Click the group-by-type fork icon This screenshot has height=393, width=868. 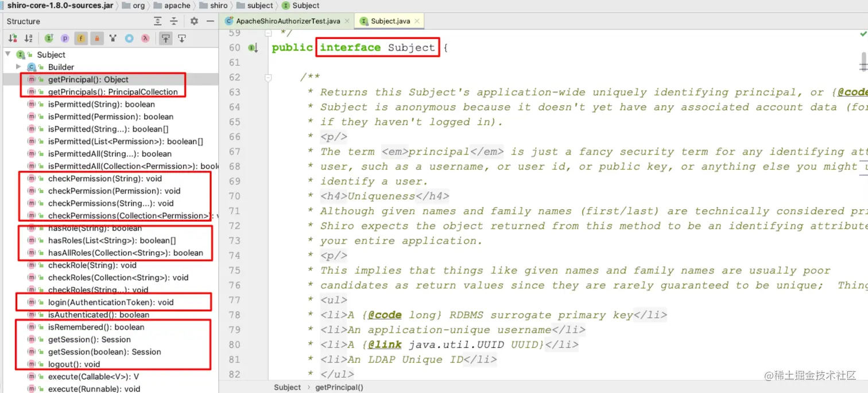pos(113,38)
